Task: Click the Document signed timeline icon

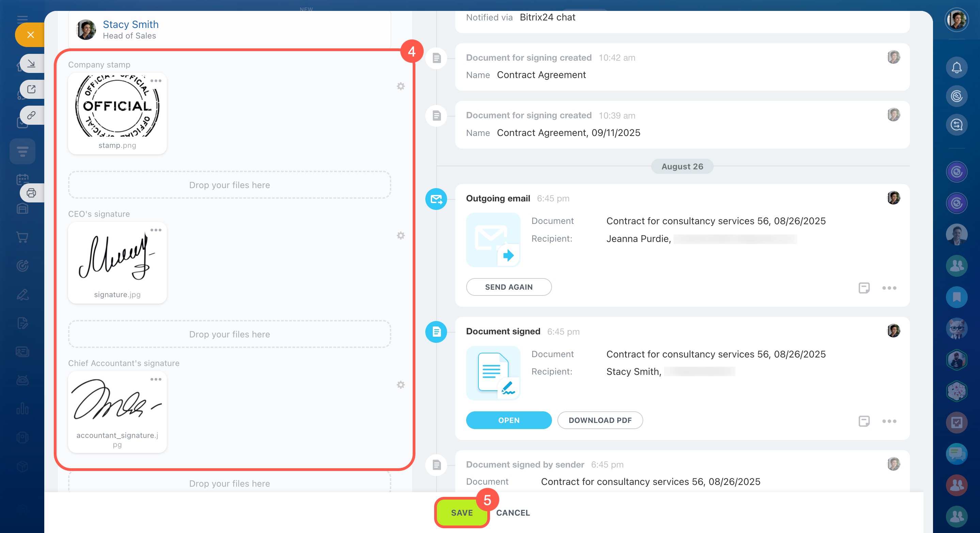Action: click(x=436, y=332)
